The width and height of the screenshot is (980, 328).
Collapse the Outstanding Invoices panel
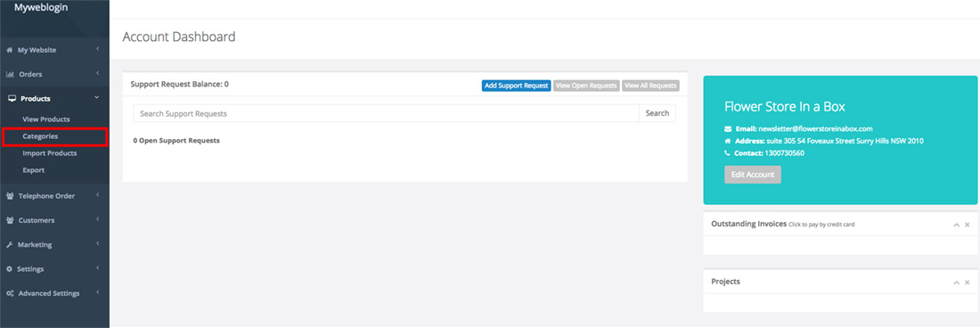[x=956, y=225]
